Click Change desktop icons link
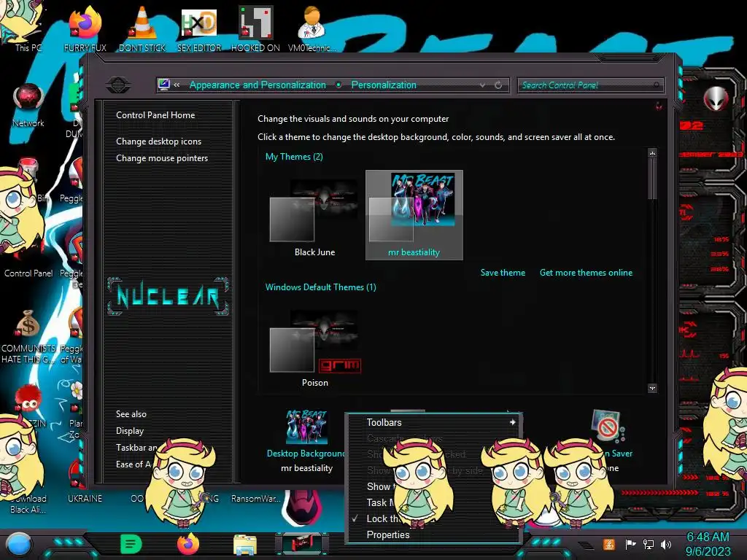The height and width of the screenshot is (560, 747). click(158, 141)
